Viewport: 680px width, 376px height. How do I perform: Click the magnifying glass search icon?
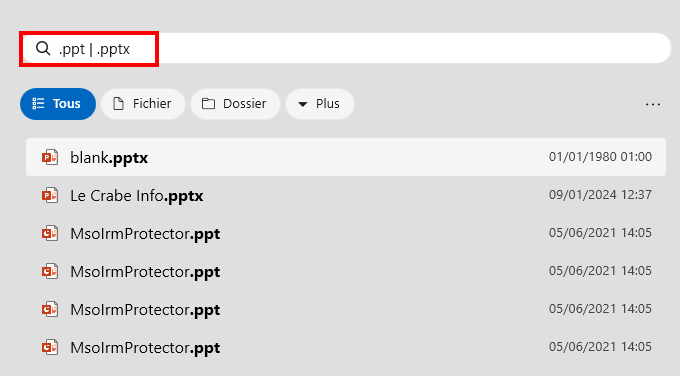click(x=43, y=49)
